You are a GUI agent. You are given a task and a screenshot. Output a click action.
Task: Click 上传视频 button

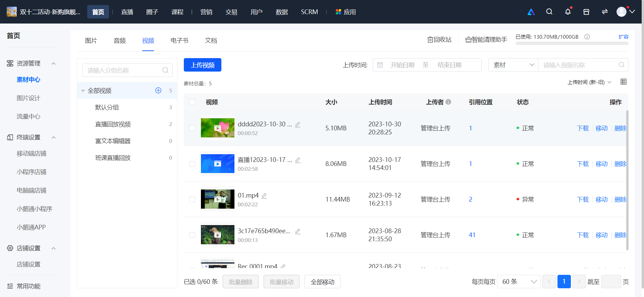point(203,65)
